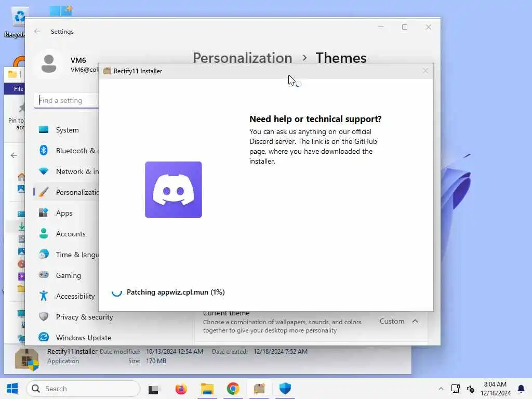The width and height of the screenshot is (532, 399).
Task: Click the VM6 user avatar
Action: tap(49, 64)
